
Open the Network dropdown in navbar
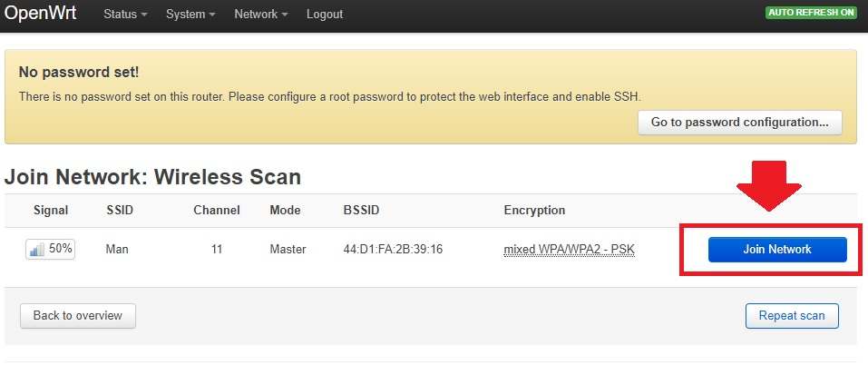coord(260,15)
